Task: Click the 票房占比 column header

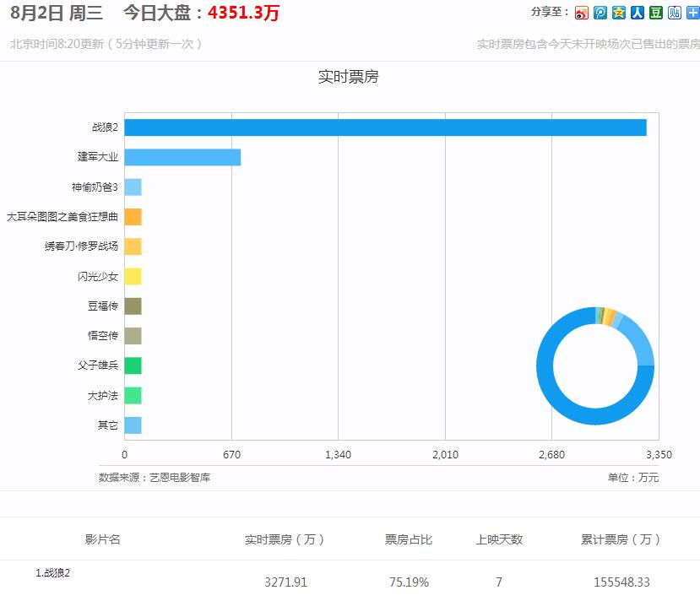Action: pos(409,539)
